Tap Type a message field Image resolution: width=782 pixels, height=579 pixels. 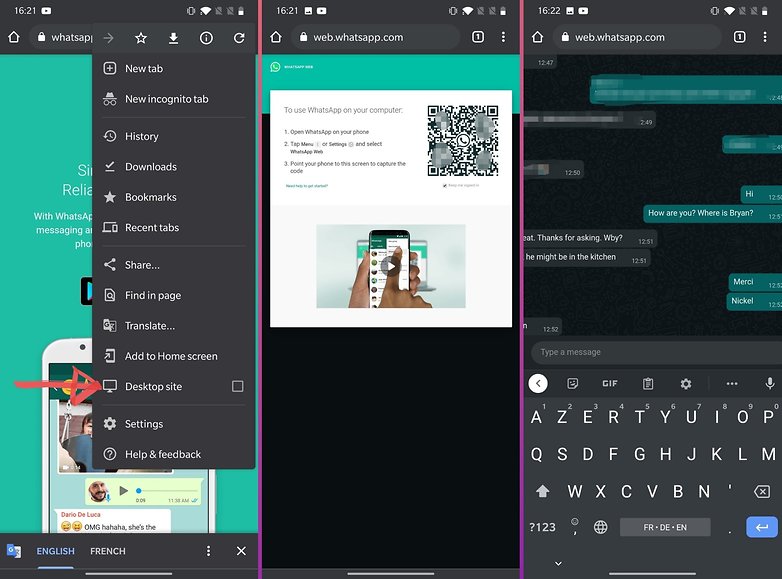coord(656,352)
